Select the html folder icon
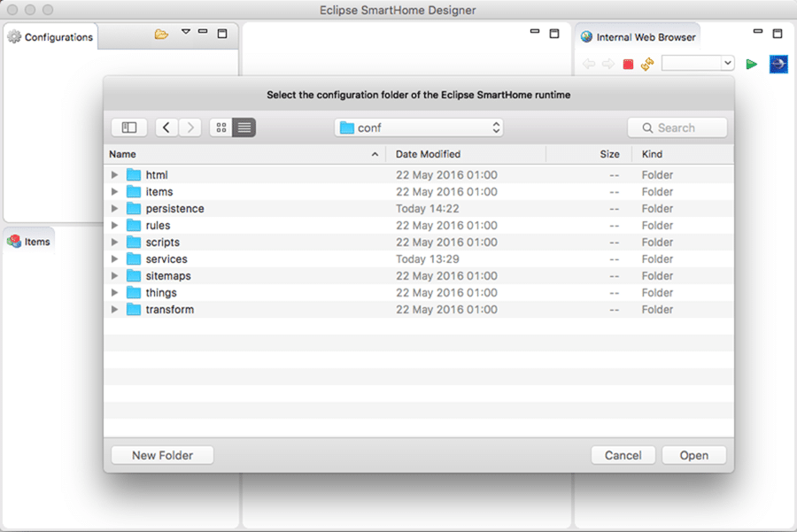 tap(134, 174)
